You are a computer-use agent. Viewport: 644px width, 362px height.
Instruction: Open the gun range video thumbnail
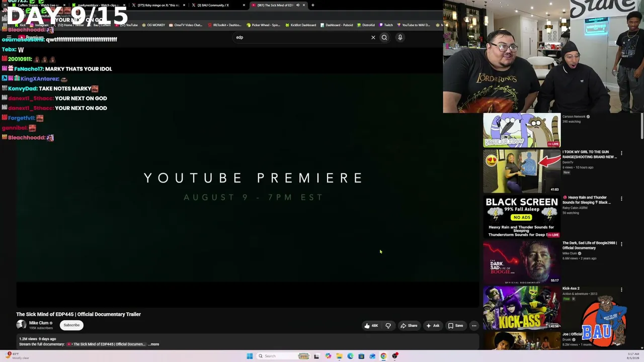click(x=522, y=171)
